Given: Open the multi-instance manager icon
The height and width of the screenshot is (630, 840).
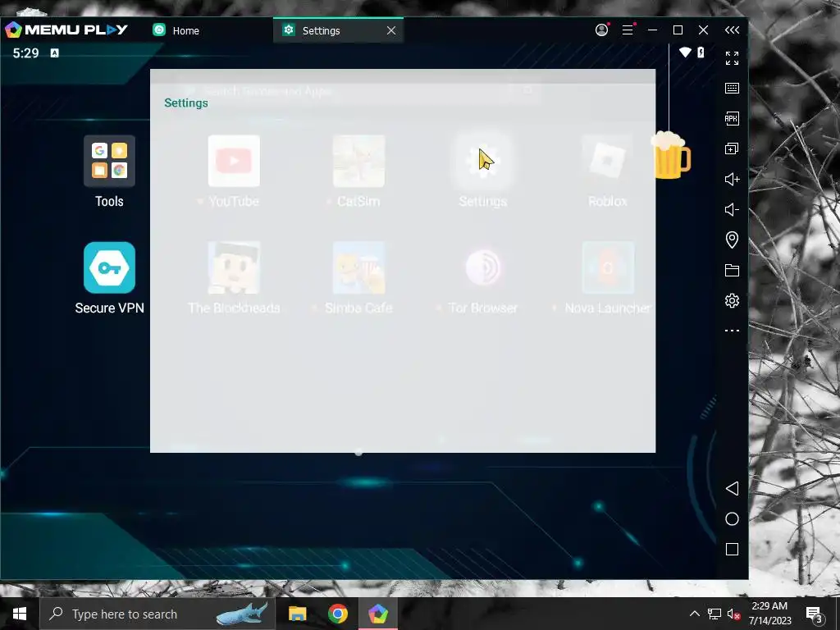Looking at the screenshot, I should (732, 148).
